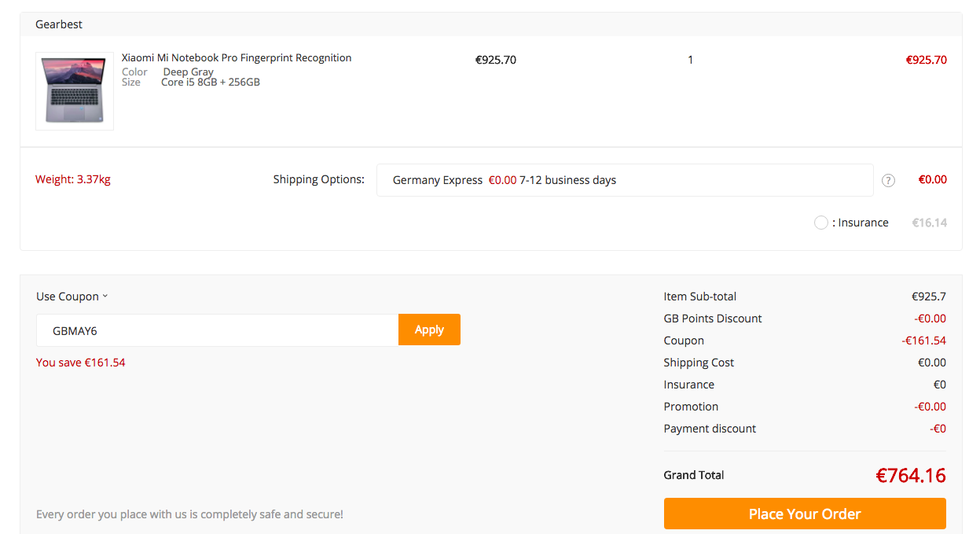Click the grand total amount €764.16
980x534 pixels.
(911, 475)
